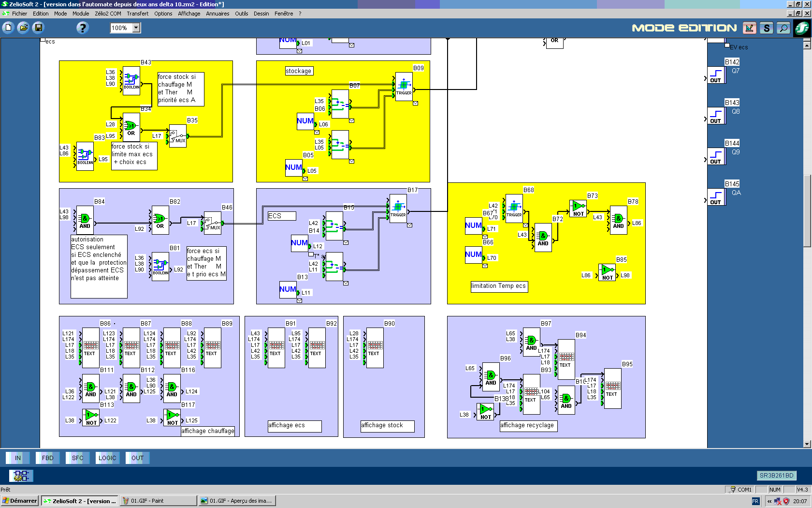Select the AND block B72

tap(543, 238)
